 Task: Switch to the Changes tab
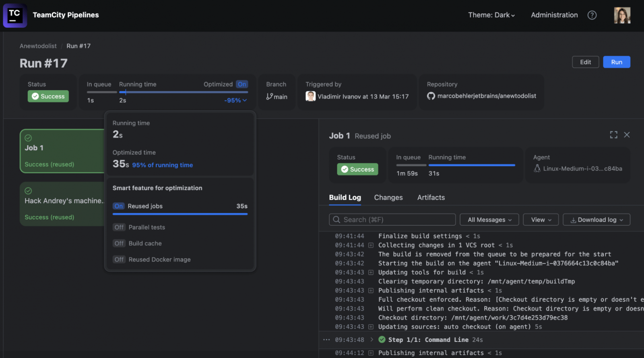coord(388,198)
